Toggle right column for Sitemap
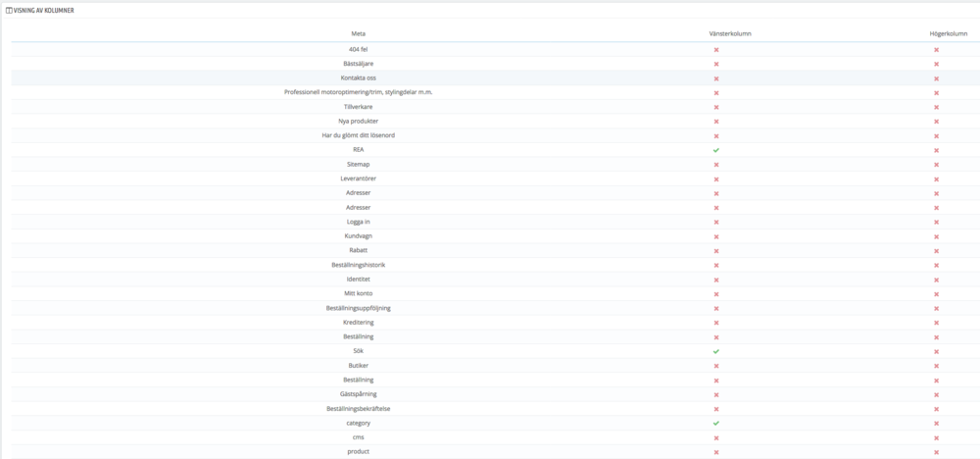This screenshot has width=980, height=459. coord(936,165)
